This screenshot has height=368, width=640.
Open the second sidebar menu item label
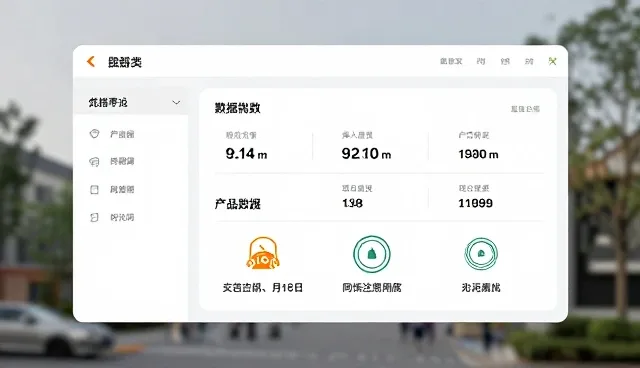122,162
